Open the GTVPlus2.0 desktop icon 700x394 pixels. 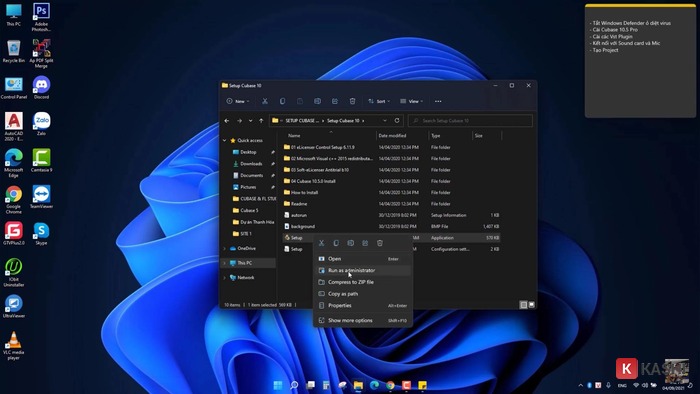(x=14, y=234)
